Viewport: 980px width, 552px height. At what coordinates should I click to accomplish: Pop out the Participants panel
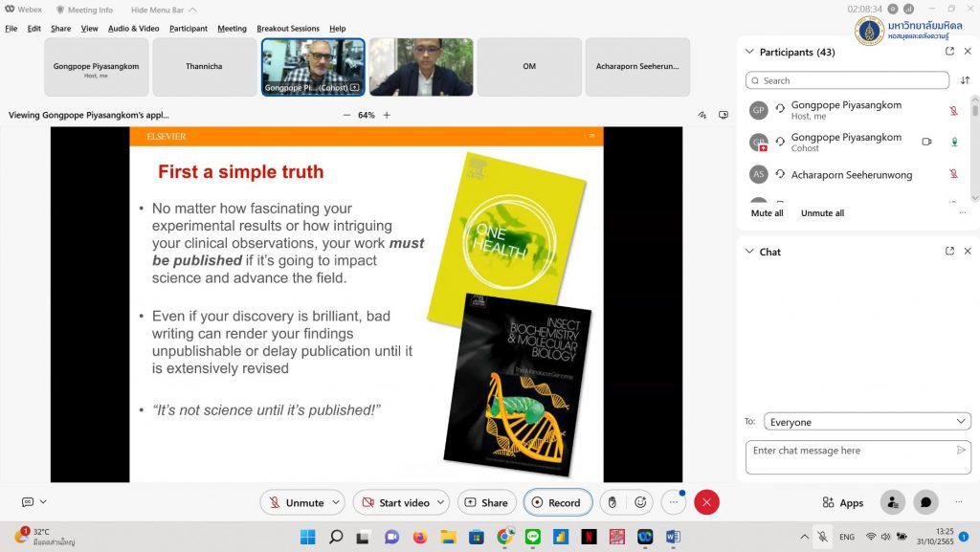click(949, 52)
